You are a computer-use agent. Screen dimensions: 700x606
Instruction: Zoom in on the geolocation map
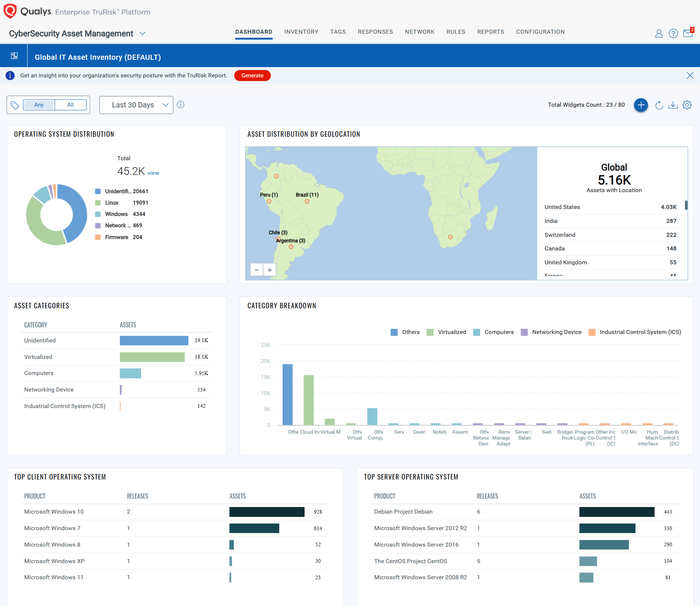[x=270, y=270]
